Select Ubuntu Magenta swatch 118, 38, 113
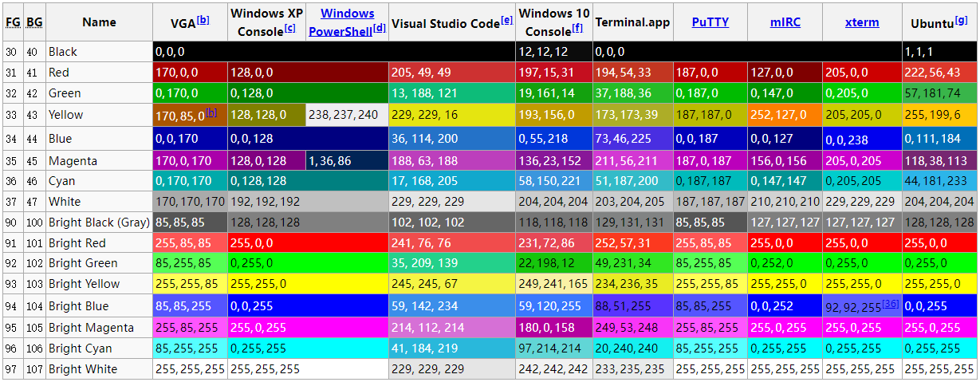 click(939, 161)
